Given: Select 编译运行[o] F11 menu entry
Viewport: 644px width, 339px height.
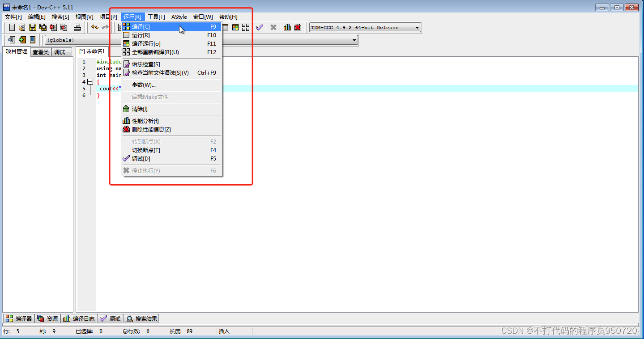Looking at the screenshot, I should point(172,43).
